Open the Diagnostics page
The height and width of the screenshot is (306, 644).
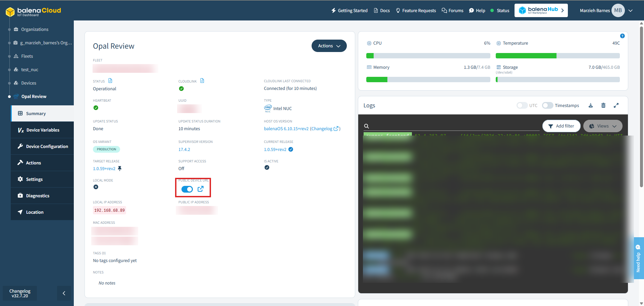[x=42, y=196]
